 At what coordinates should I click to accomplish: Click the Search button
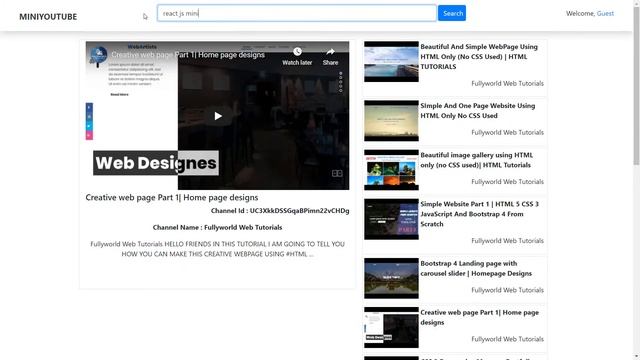(x=452, y=13)
